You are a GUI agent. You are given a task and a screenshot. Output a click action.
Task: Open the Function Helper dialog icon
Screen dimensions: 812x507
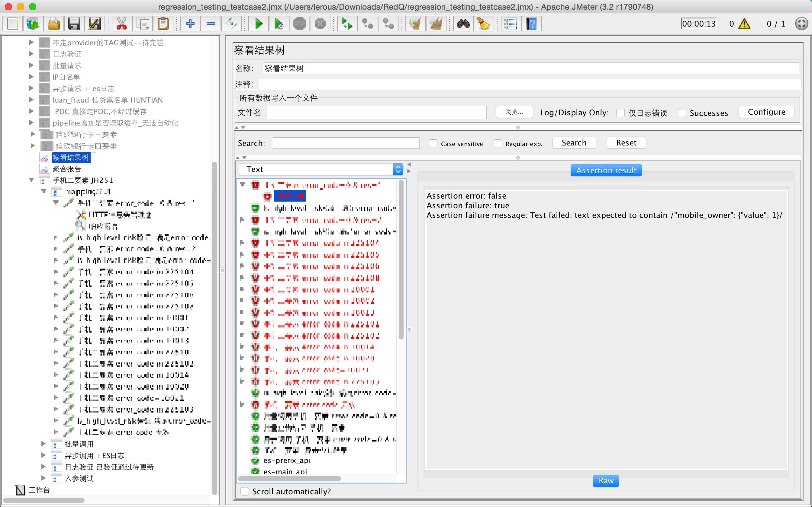510,24
